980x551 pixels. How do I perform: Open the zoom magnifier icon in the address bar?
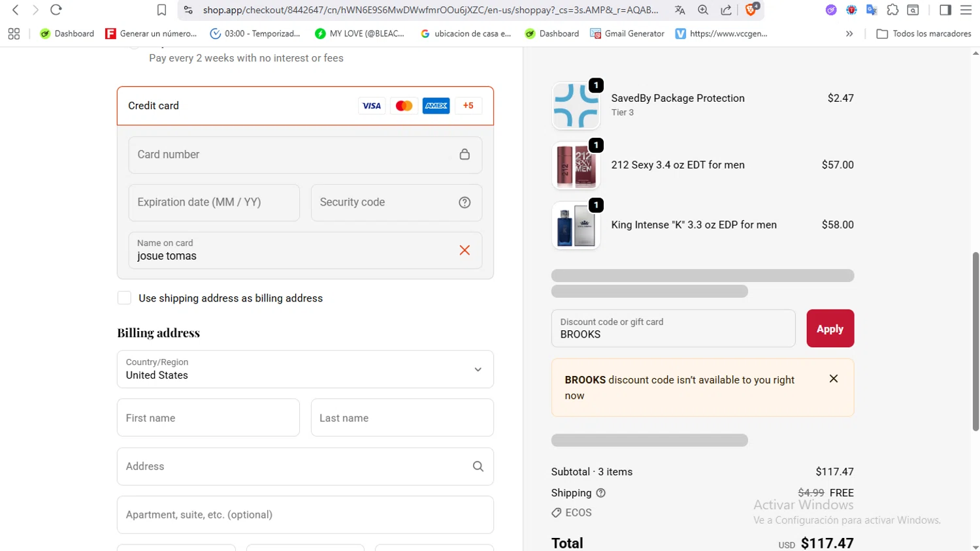(703, 10)
